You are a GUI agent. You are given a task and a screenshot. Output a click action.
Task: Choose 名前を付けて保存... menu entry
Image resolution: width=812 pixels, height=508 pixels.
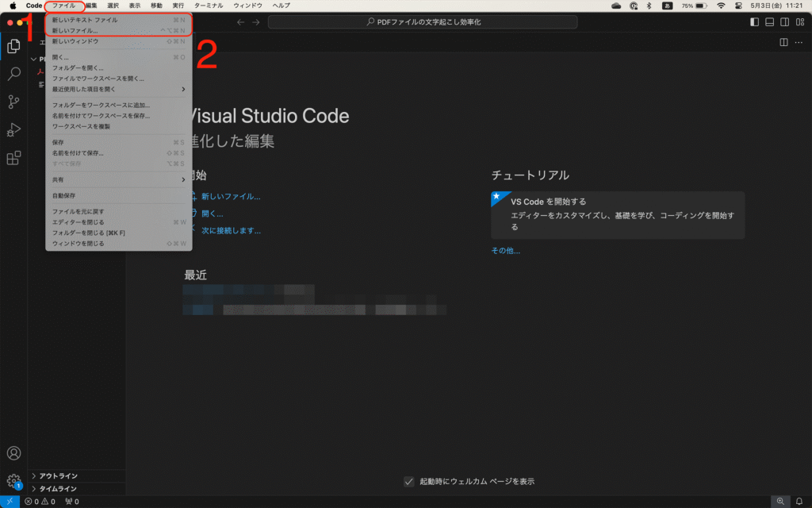coord(119,153)
